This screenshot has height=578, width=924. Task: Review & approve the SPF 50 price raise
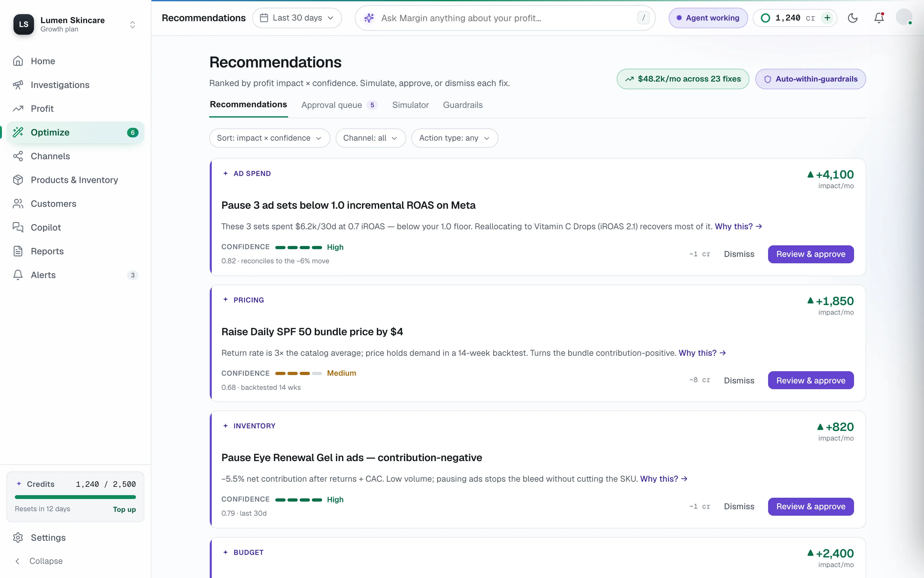(x=811, y=381)
